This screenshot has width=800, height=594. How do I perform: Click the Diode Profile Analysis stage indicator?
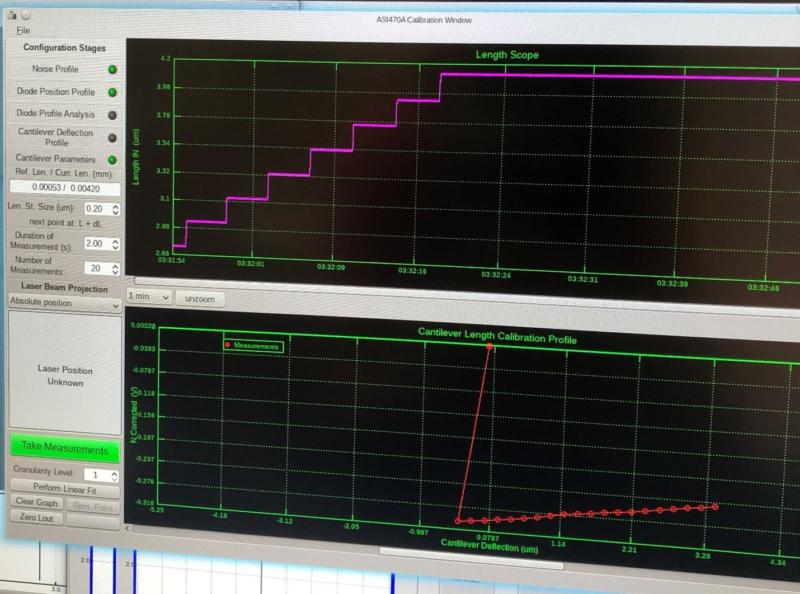110,113
